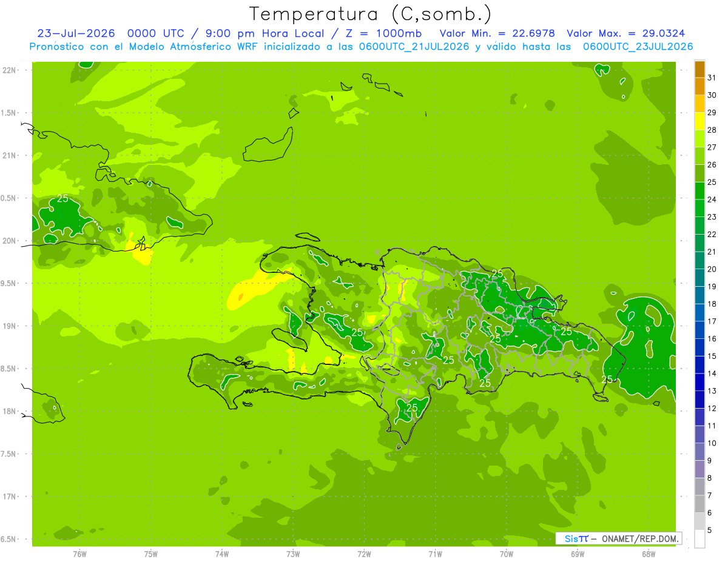Click the '70W' longitude label
The width and height of the screenshot is (728, 562).
pyautogui.click(x=507, y=554)
